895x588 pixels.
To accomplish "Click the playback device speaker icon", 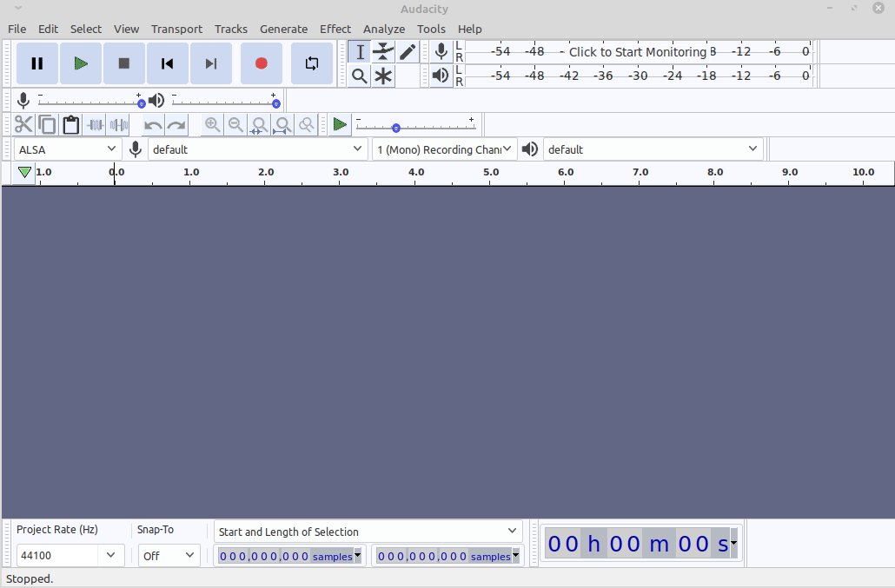I will (530, 149).
